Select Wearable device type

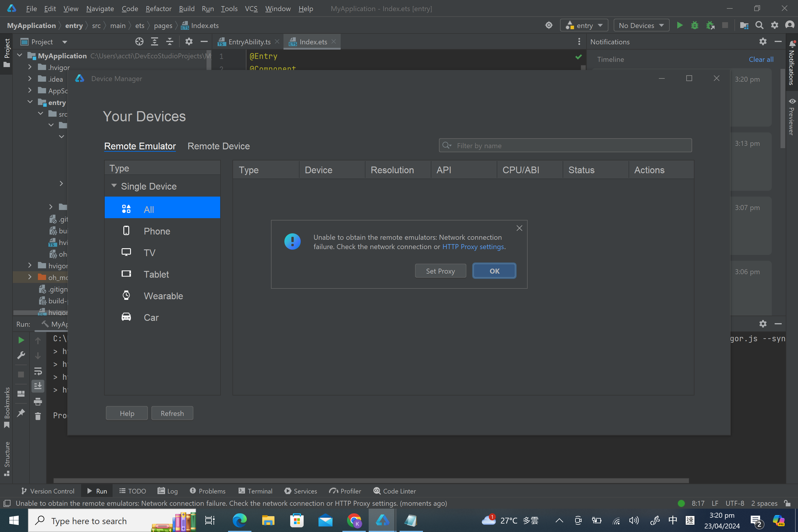click(x=163, y=296)
